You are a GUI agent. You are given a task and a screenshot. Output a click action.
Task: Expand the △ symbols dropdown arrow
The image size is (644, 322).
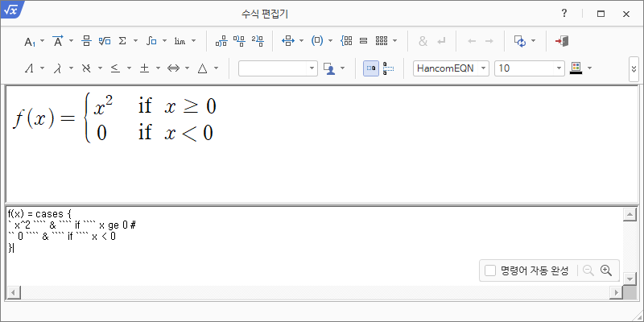(x=216, y=68)
